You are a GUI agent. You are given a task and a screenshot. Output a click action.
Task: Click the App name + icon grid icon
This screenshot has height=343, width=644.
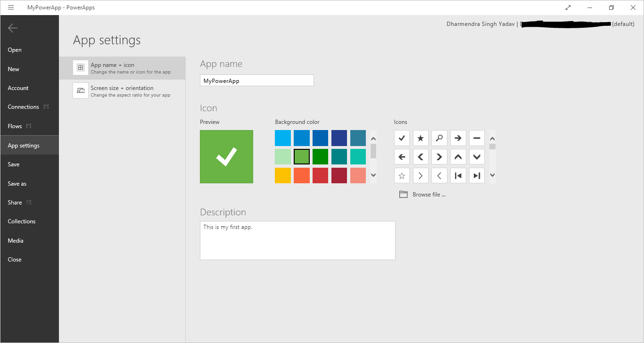coord(81,68)
